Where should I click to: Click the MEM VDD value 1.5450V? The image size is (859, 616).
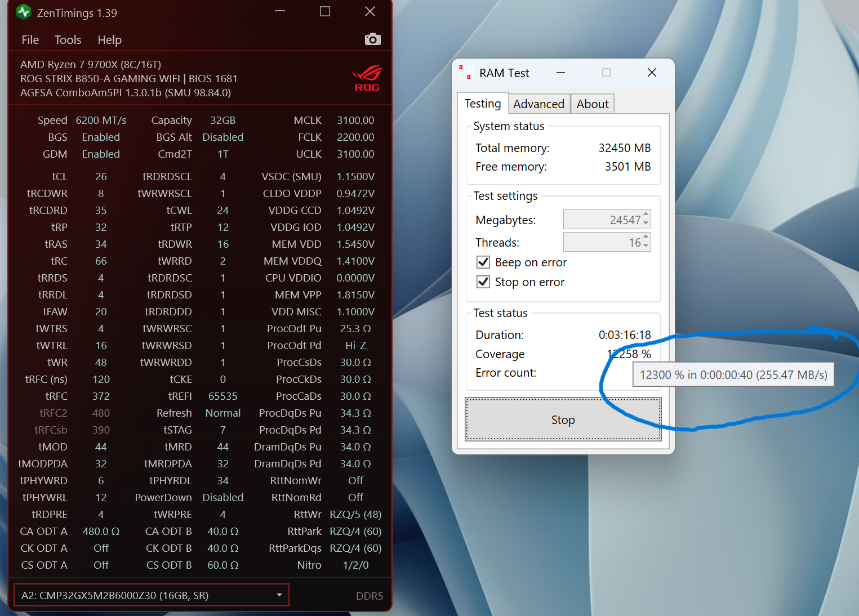[x=355, y=244]
